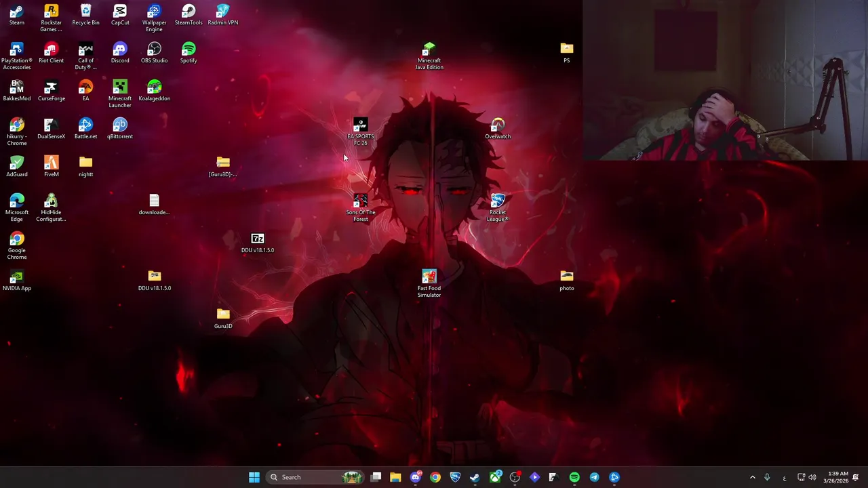Select the Google Chrome desktop shortcut

[17, 246]
